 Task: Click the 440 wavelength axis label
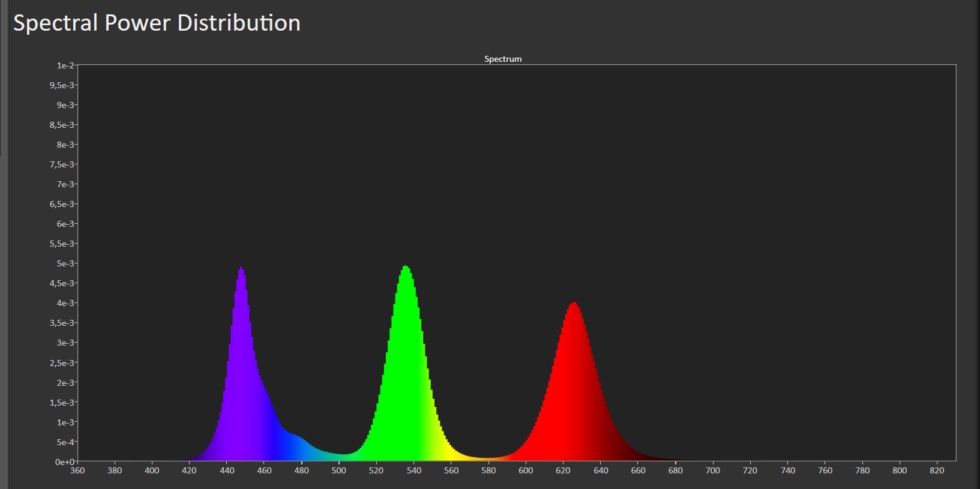[x=227, y=470]
